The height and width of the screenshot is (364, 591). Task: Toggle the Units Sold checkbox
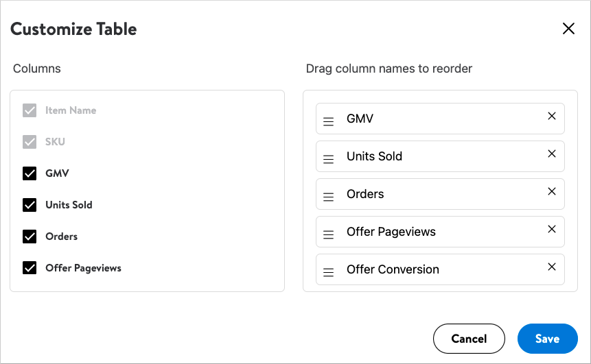coord(30,205)
